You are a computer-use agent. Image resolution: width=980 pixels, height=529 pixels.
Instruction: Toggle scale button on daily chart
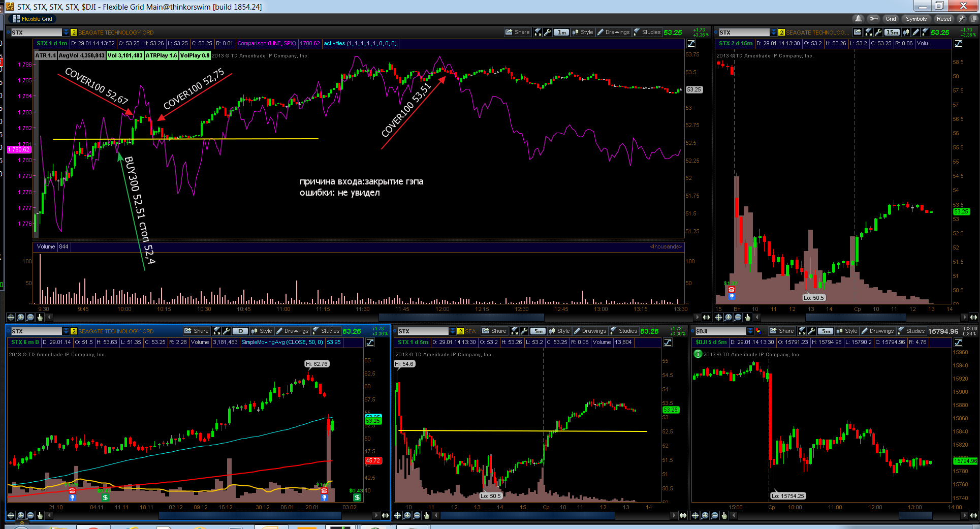coord(370,343)
